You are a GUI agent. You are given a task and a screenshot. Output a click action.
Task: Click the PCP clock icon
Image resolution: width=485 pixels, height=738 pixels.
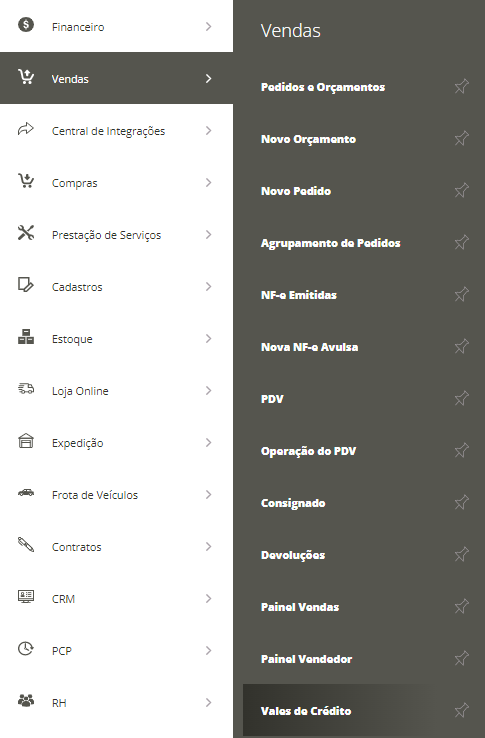tap(26, 649)
